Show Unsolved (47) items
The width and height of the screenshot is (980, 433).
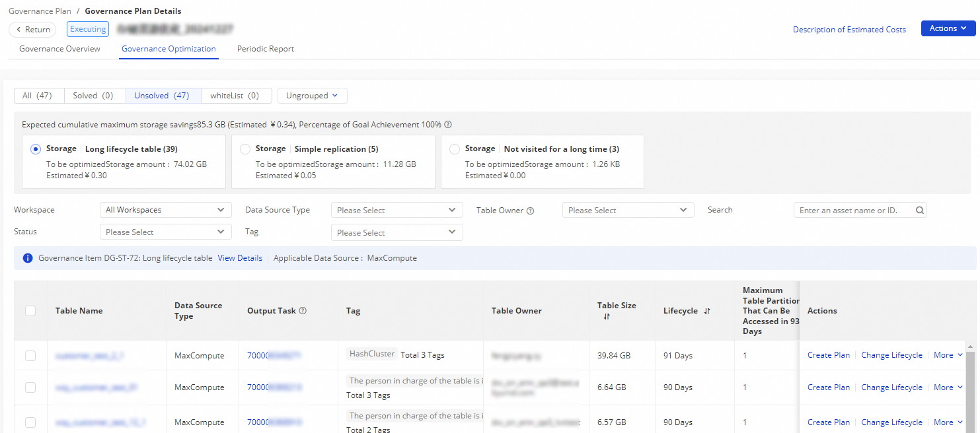coord(163,96)
